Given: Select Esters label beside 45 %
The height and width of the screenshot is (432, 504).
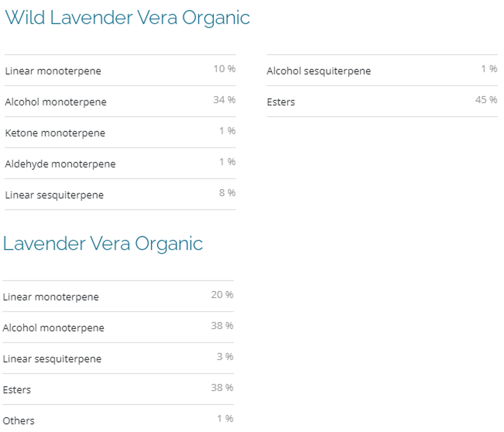Looking at the screenshot, I should [280, 102].
